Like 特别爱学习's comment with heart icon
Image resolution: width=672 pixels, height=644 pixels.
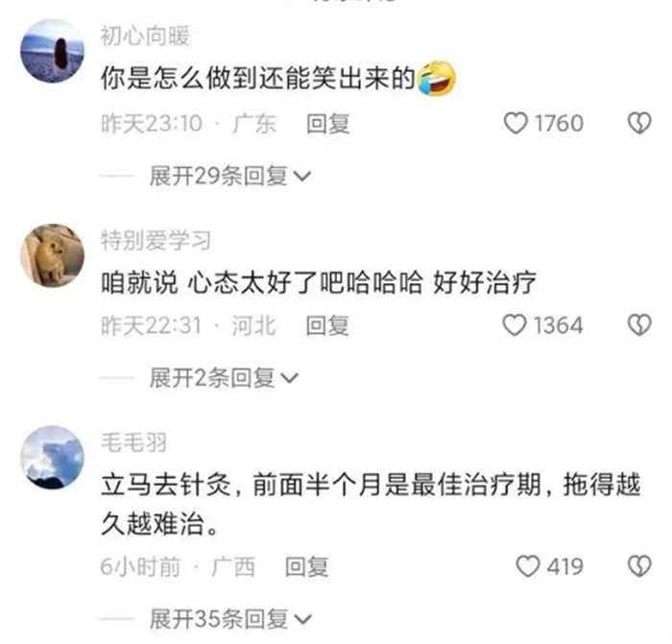click(515, 325)
